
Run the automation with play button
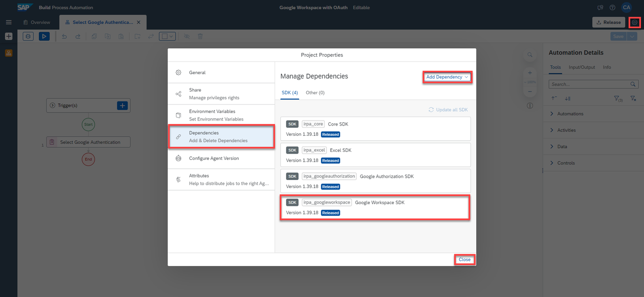click(44, 36)
